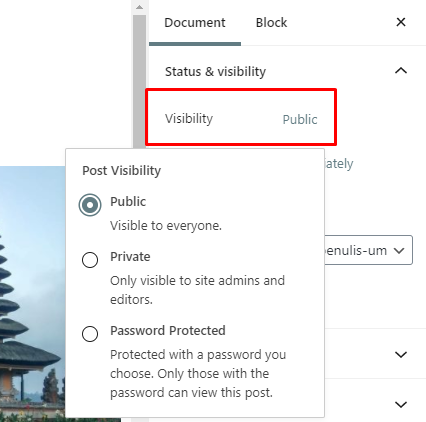Choose the Password Protected radio option
Viewport: 426px width, 422px height.
(x=90, y=334)
